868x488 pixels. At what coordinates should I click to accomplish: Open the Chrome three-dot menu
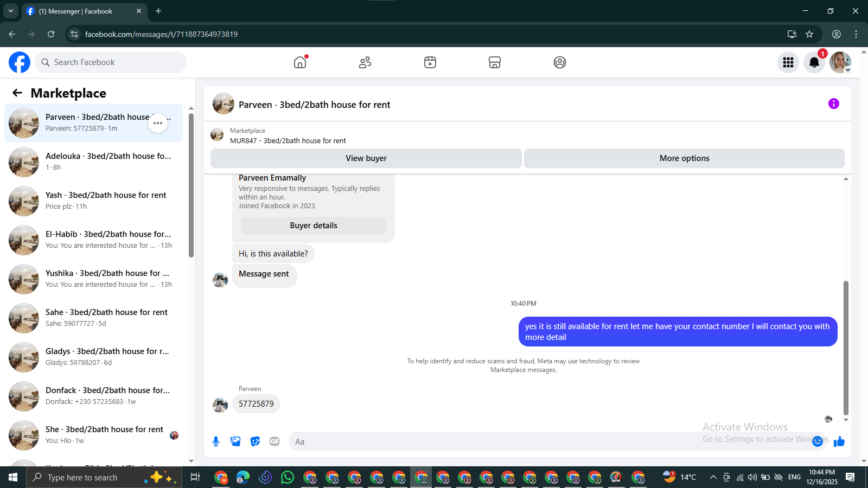856,34
